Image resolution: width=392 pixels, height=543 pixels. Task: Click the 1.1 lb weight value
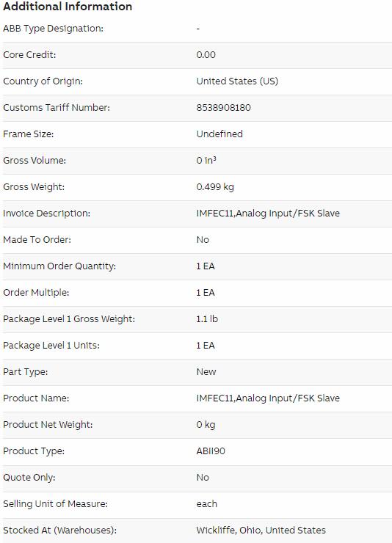207,319
